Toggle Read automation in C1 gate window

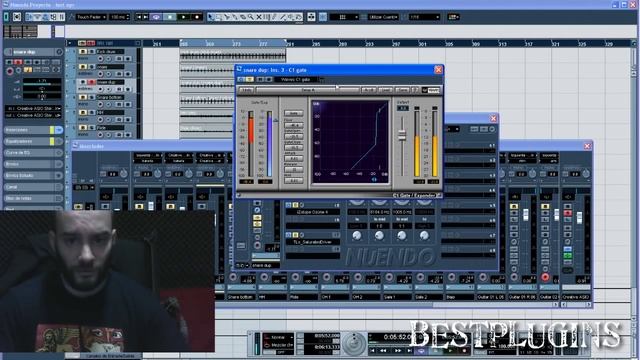click(x=260, y=80)
